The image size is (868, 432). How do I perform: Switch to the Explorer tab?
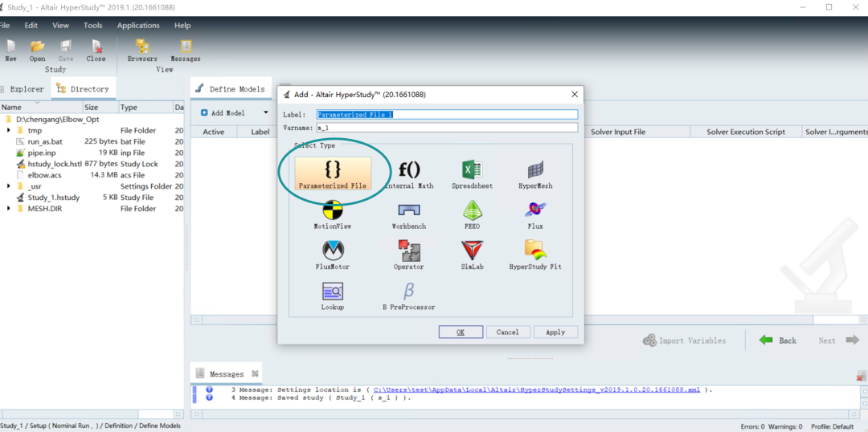(23, 89)
